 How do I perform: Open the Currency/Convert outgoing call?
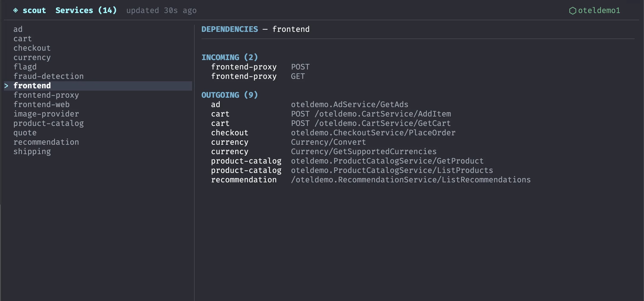[328, 142]
